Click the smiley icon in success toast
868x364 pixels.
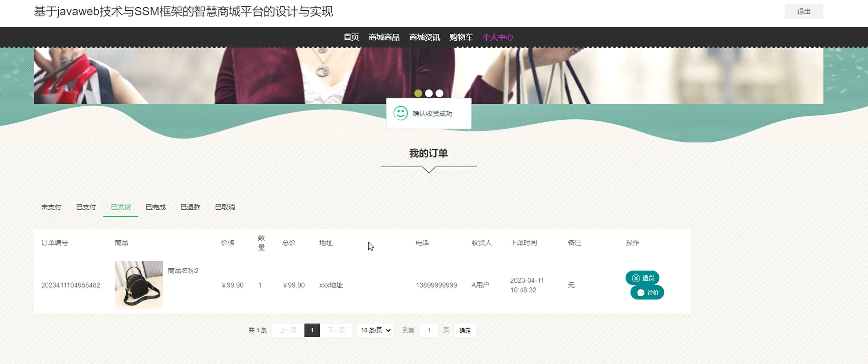pyautogui.click(x=401, y=113)
